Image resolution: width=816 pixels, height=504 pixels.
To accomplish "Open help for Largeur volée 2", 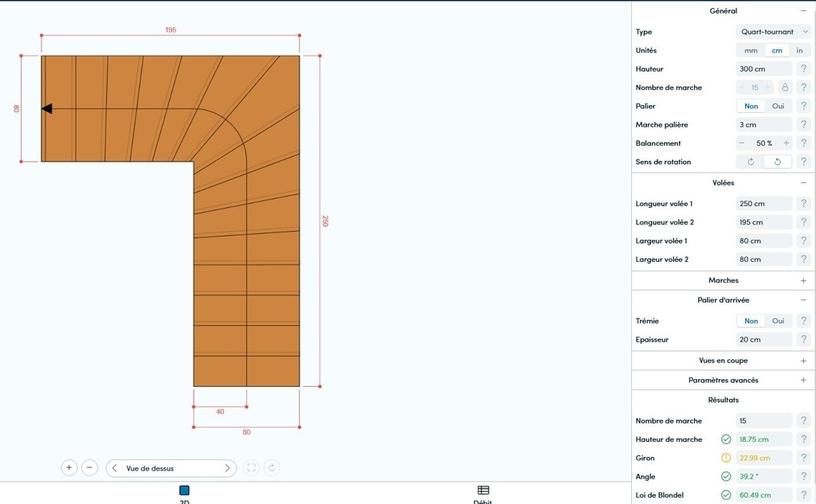I will coord(803,259).
